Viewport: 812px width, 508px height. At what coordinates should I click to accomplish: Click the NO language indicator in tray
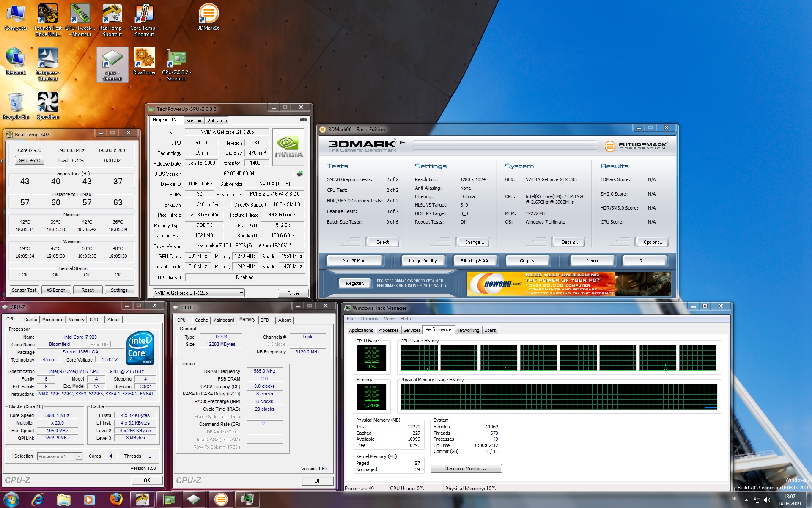[x=735, y=499]
